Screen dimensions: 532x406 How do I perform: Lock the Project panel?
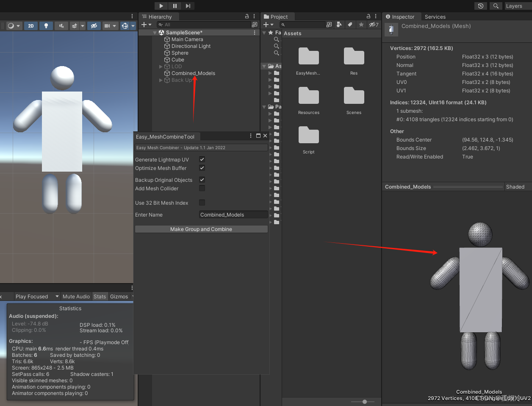tap(369, 16)
